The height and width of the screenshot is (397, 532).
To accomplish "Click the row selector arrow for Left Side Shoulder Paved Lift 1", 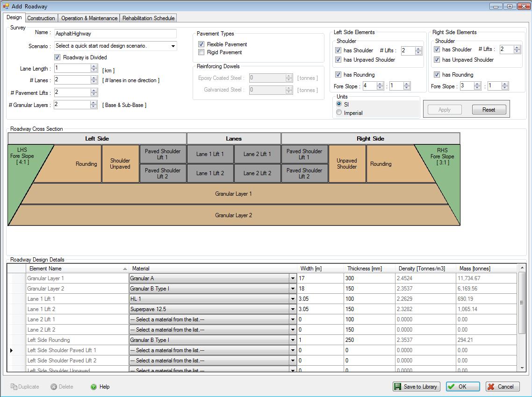I will (12, 350).
